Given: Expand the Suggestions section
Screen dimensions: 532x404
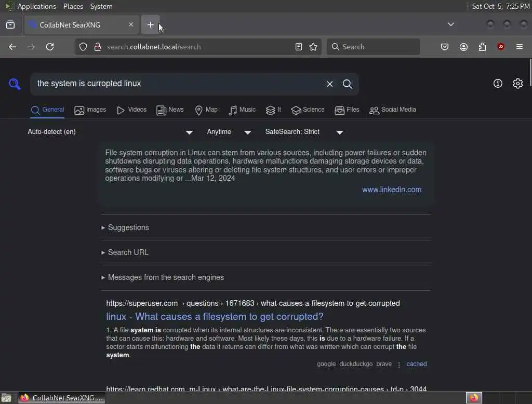Looking at the screenshot, I should pyautogui.click(x=125, y=227).
